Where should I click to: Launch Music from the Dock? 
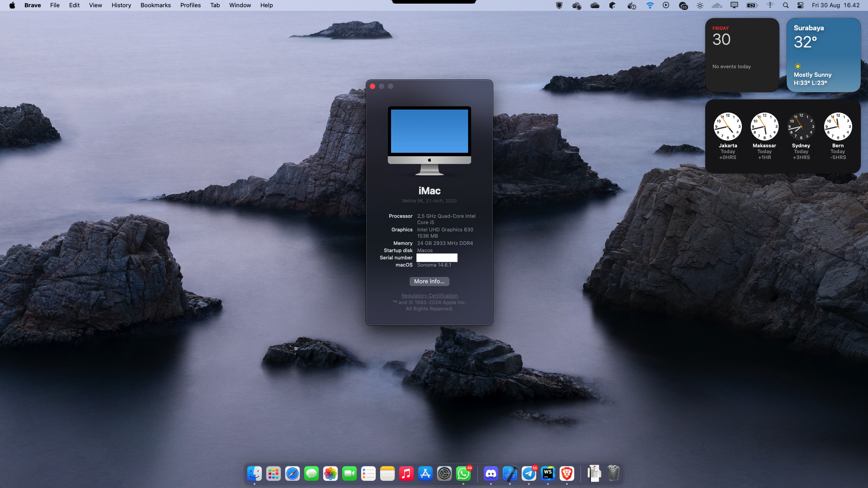(406, 474)
